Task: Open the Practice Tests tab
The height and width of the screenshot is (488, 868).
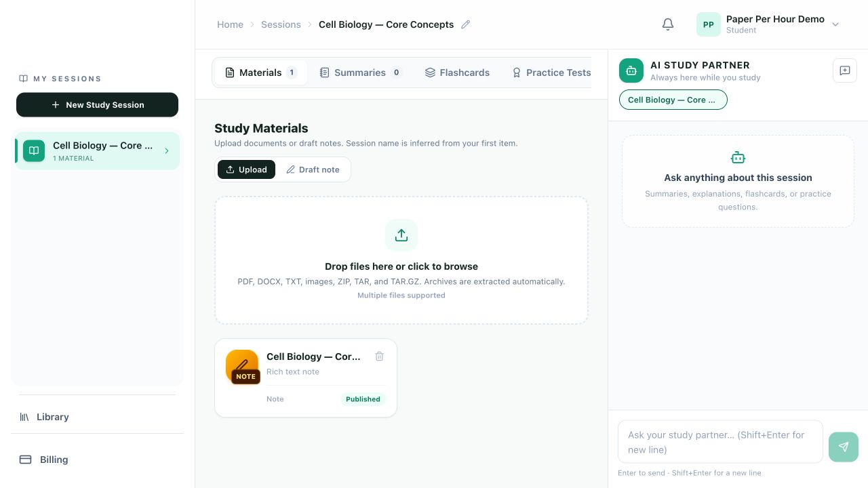Action: coord(551,73)
